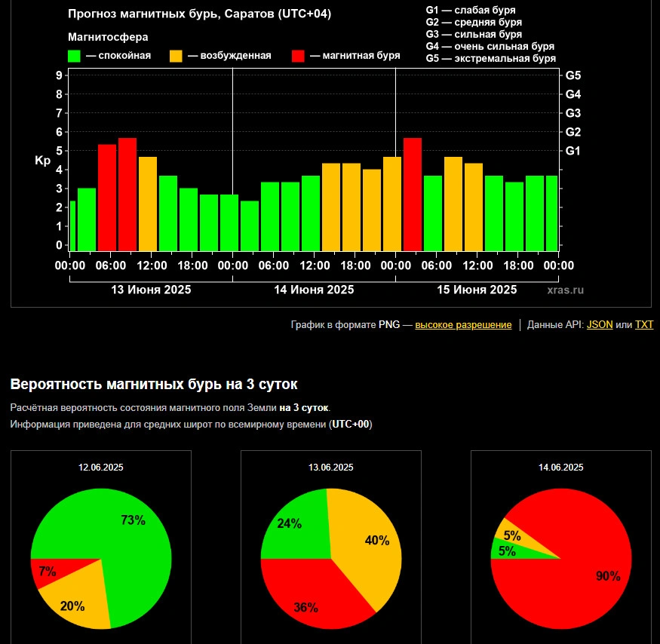Click the yellow 'возбужденная' legend swatch

point(176,56)
